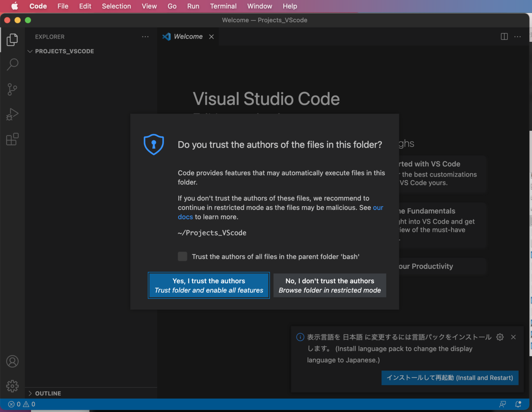Screen dimensions: 532x412
Task: Select the Welcome tab
Action: (x=188, y=36)
